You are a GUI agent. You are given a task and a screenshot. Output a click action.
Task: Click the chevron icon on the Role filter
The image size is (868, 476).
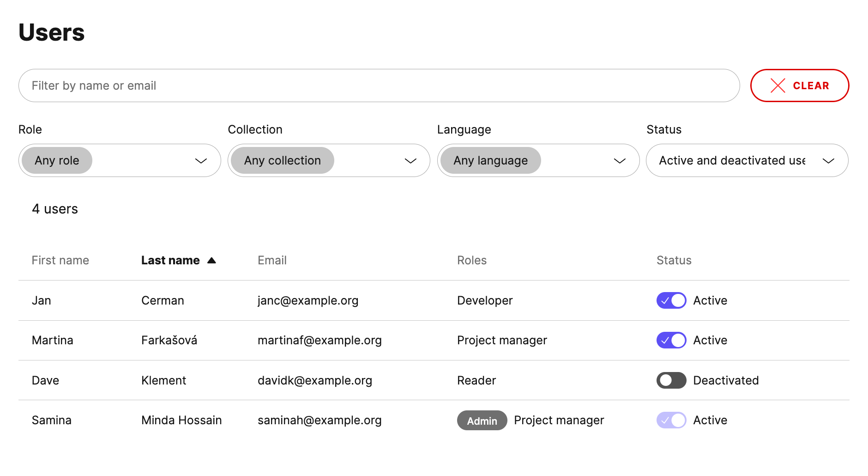[201, 161]
